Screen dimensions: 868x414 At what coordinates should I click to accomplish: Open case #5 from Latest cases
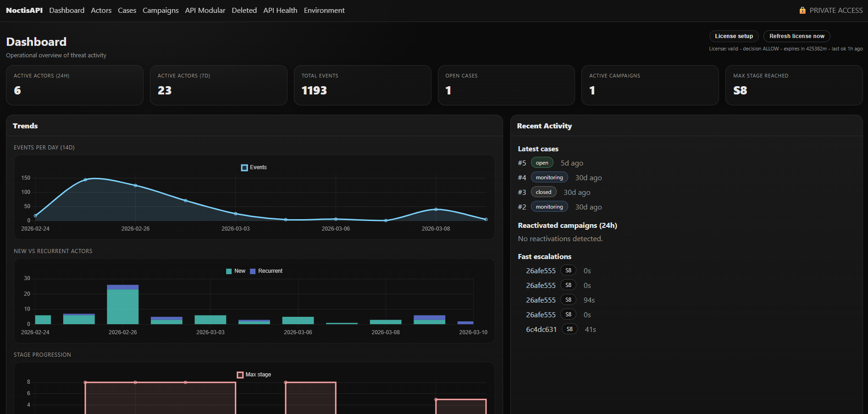coord(521,162)
